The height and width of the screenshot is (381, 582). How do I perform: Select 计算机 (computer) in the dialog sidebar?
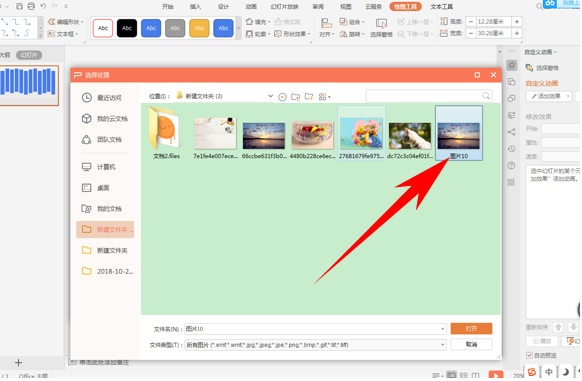click(x=99, y=167)
